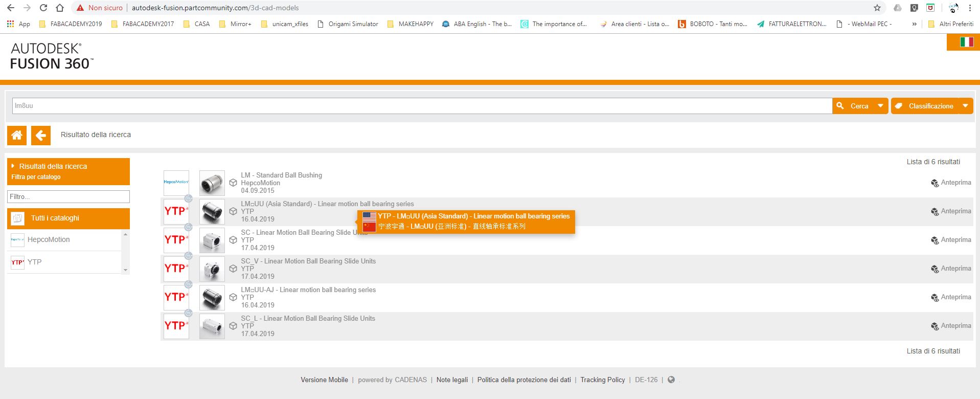Image resolution: width=980 pixels, height=399 pixels.
Task: Click the catalog list scroll-up arrow
Action: pos(126,234)
